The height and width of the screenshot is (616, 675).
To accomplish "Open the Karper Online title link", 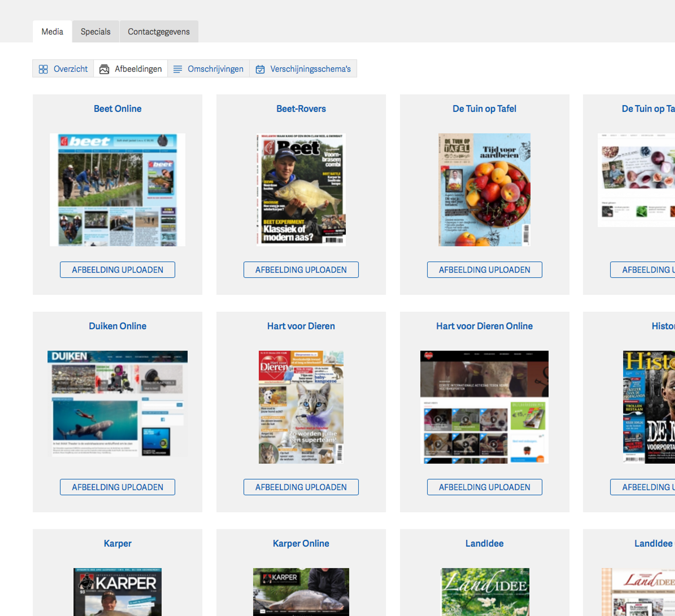I will (x=301, y=543).
